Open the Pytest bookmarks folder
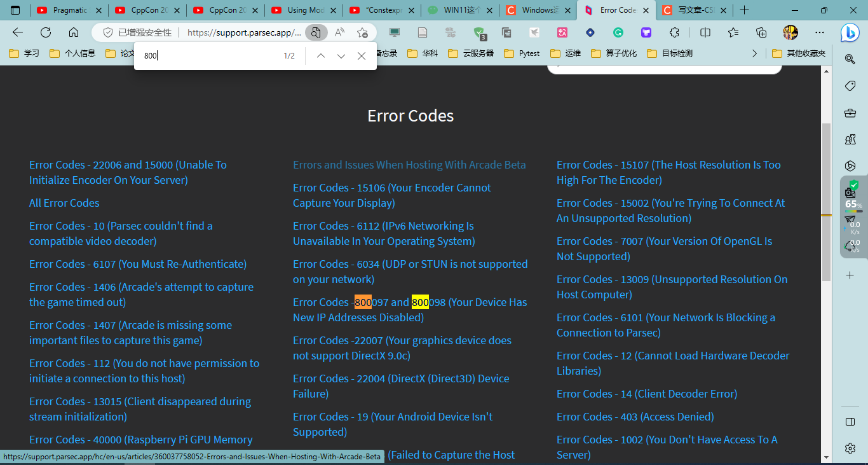This screenshot has height=465, width=868. point(522,53)
